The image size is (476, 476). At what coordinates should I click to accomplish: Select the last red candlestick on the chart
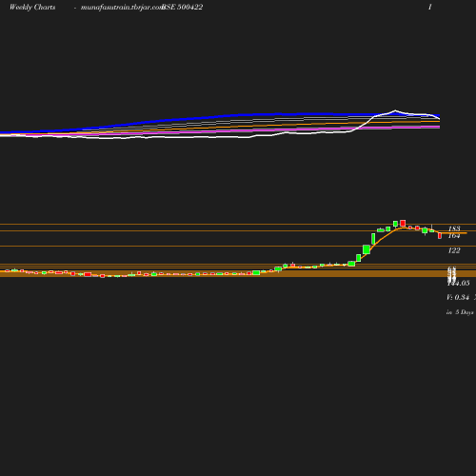[440, 236]
